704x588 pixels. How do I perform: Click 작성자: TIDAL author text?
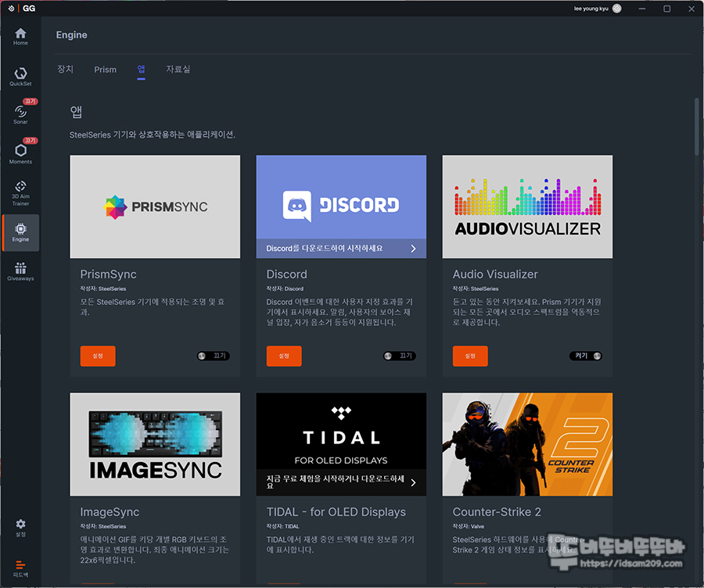[283, 526]
